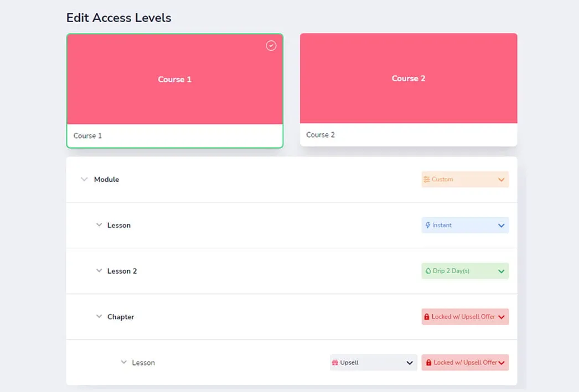Click the checkmark circle on Course 1 card

point(271,46)
